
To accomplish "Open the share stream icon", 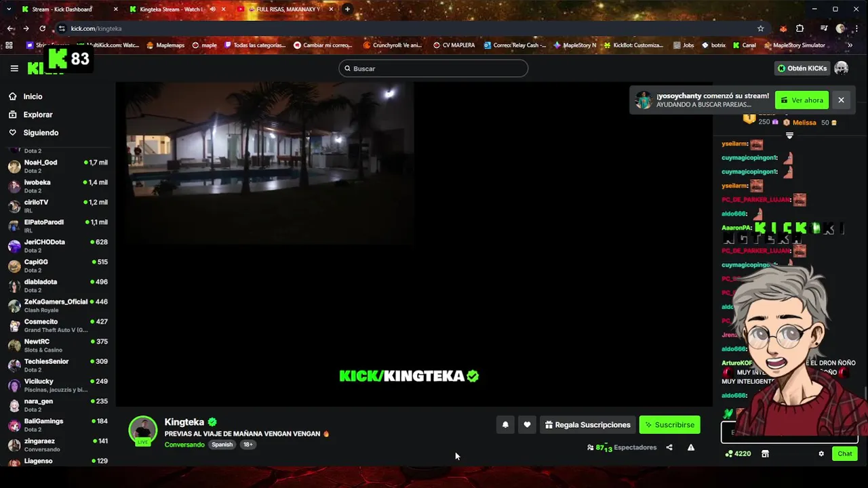I will click(669, 447).
